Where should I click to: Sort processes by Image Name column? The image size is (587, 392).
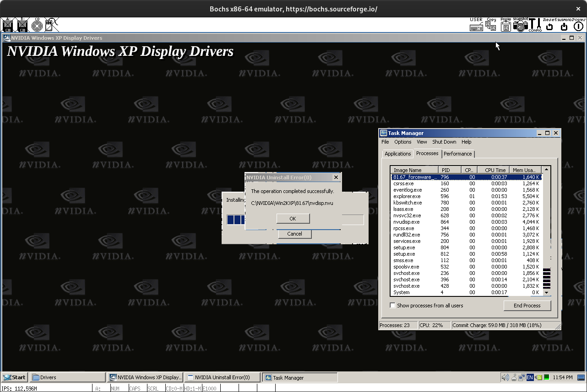click(x=414, y=170)
